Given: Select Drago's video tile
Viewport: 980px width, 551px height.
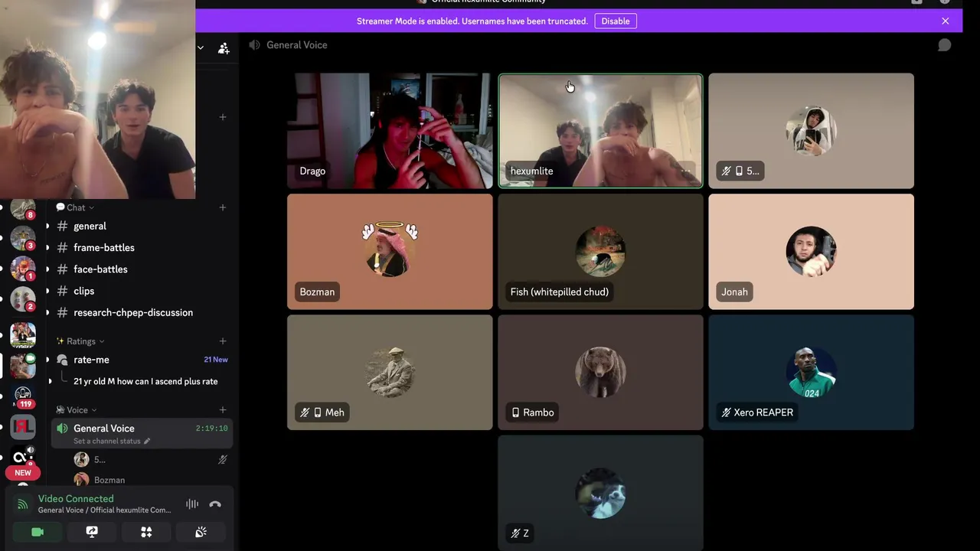Looking at the screenshot, I should pos(390,131).
